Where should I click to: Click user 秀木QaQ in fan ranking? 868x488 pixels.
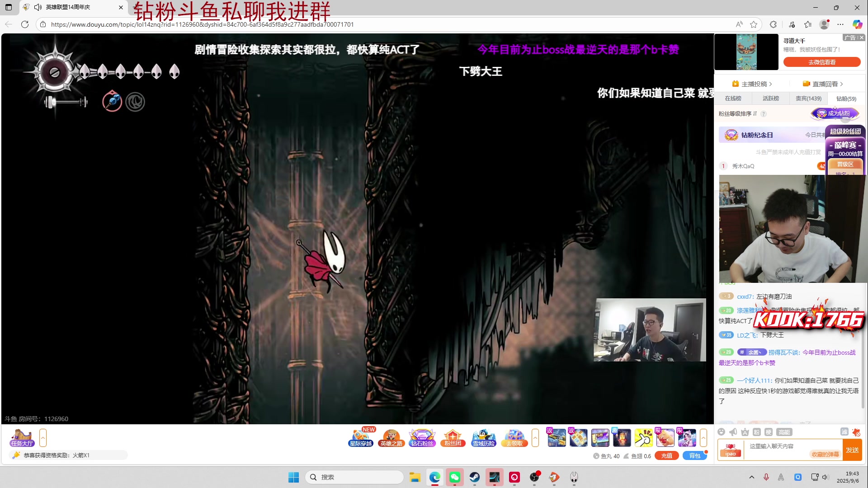[x=743, y=166]
